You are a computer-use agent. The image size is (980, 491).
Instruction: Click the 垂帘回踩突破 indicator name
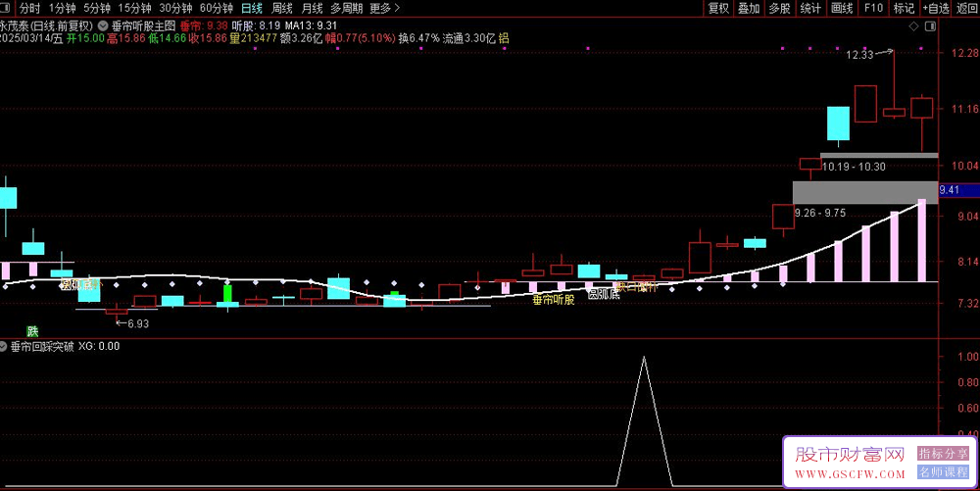tap(42, 347)
